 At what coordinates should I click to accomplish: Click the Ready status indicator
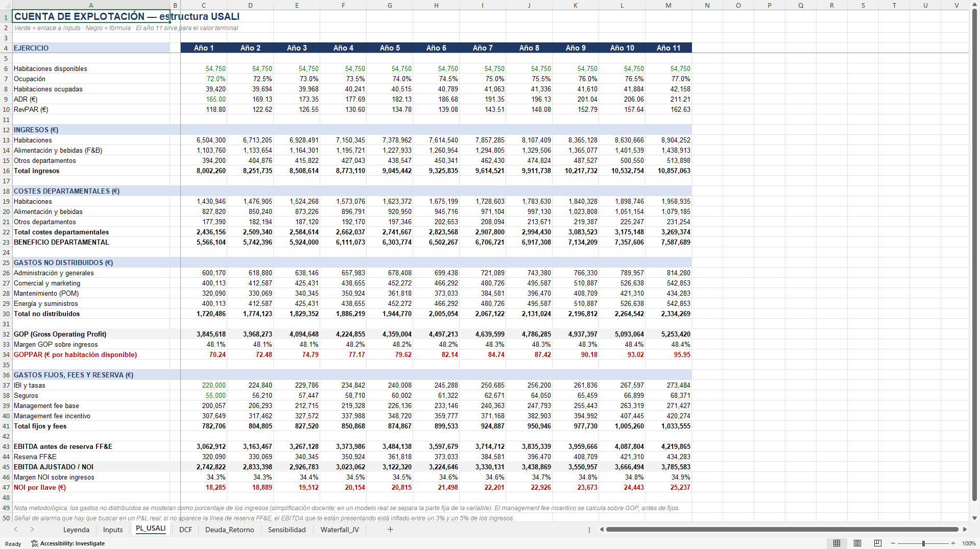pos(13,544)
